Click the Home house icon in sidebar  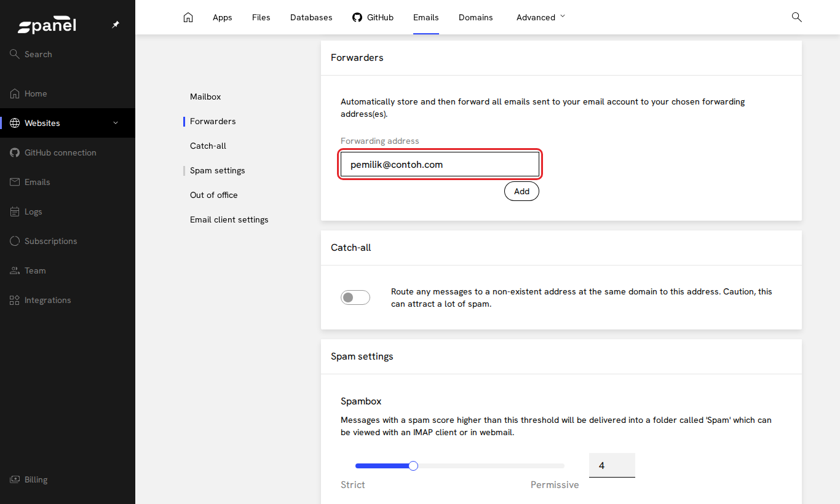[x=15, y=93]
